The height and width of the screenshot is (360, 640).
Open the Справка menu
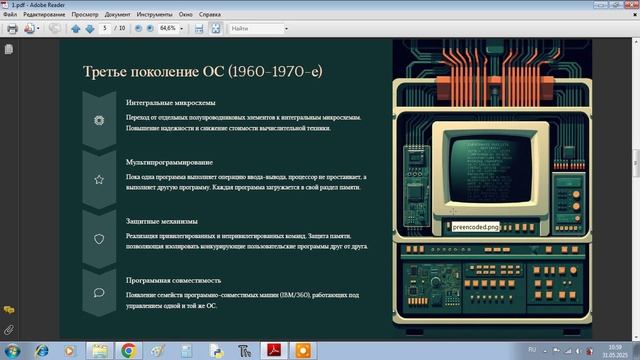(x=210, y=14)
